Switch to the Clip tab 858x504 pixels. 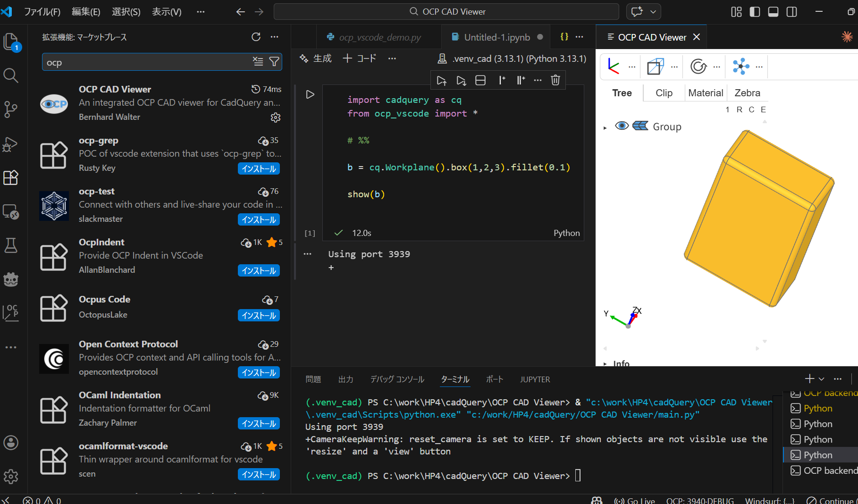pos(664,93)
